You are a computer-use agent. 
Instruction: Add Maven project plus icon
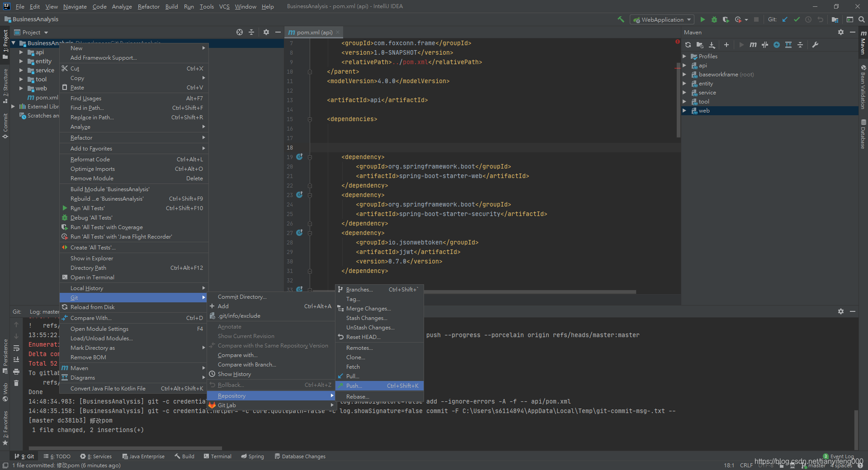pos(726,45)
